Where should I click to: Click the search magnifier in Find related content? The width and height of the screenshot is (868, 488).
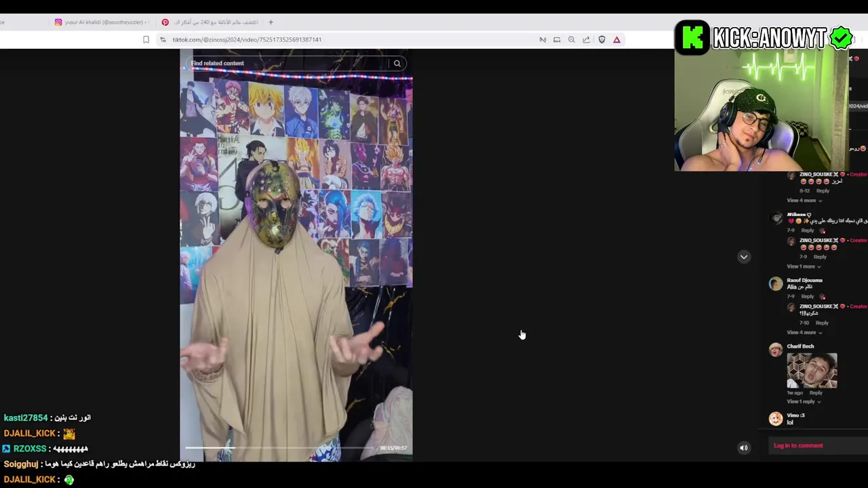[x=397, y=63]
